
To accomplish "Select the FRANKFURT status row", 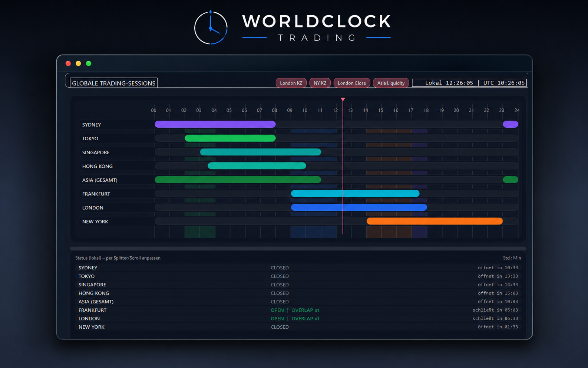I will [x=298, y=310].
